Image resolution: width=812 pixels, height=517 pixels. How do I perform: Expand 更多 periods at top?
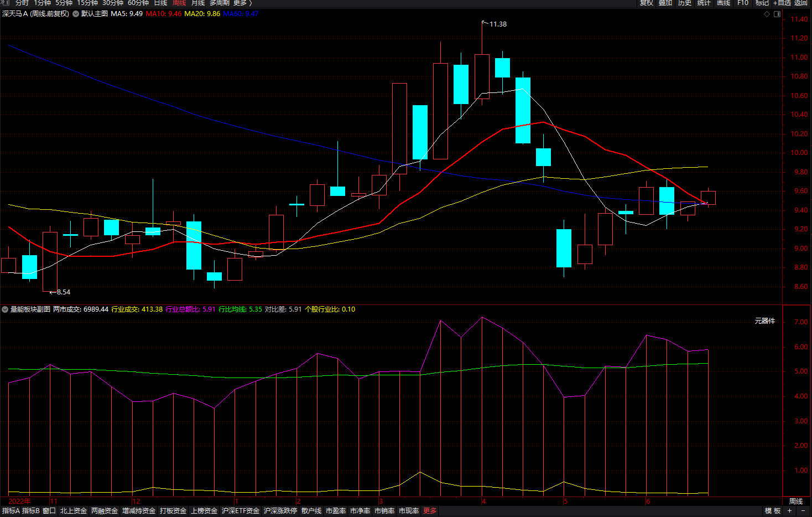tap(242, 3)
